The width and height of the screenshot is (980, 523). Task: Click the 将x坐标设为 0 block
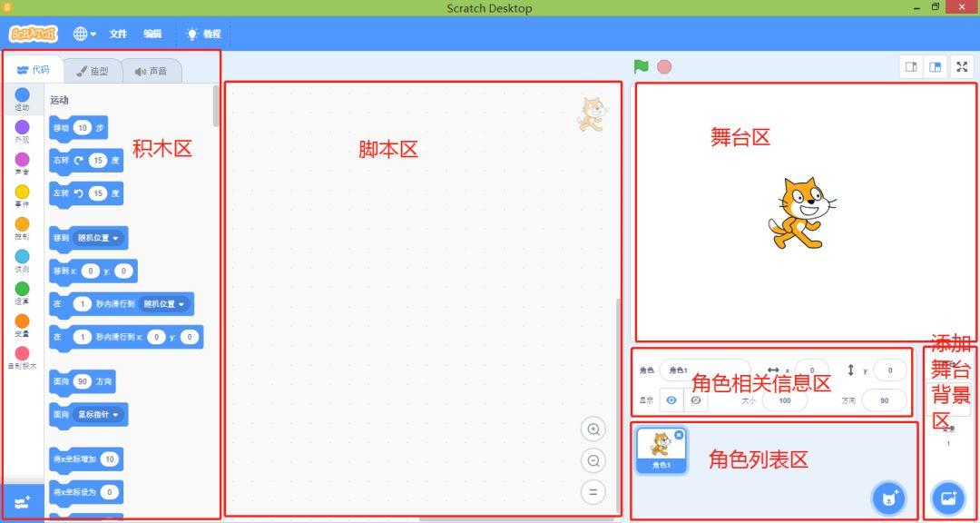[86, 492]
